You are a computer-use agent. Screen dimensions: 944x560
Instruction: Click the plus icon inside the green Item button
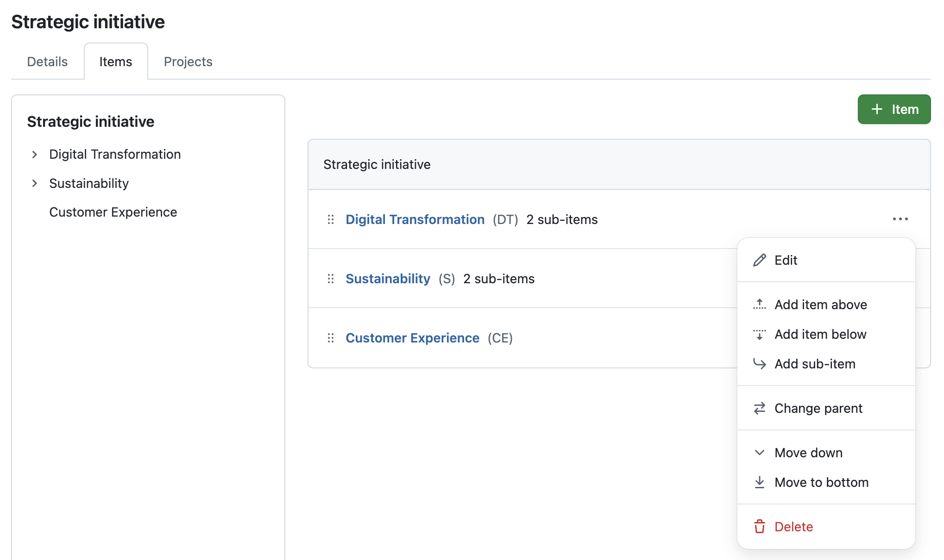(877, 109)
